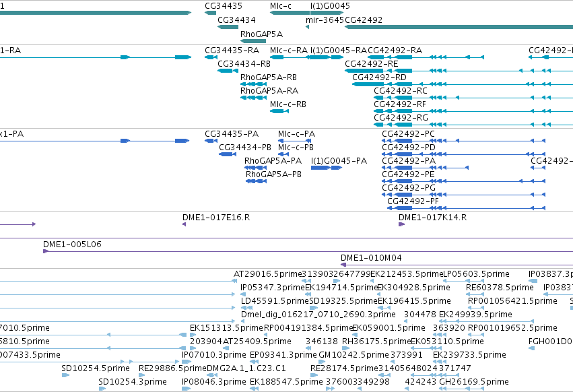Select the EK059001.5prime EST label

tap(389, 328)
